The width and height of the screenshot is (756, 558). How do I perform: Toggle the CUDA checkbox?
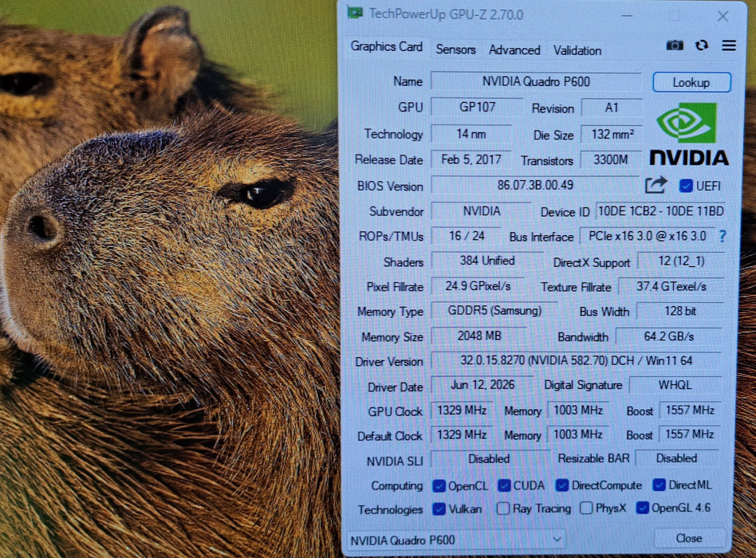[504, 485]
